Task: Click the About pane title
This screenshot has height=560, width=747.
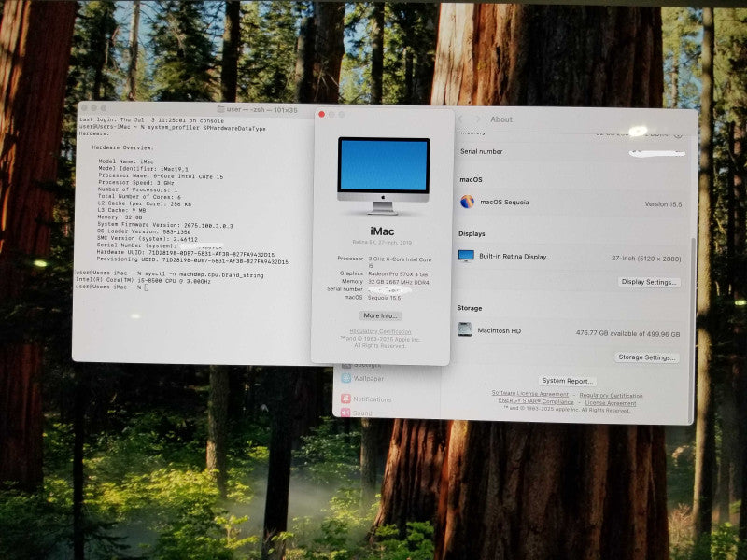Action: [x=501, y=119]
